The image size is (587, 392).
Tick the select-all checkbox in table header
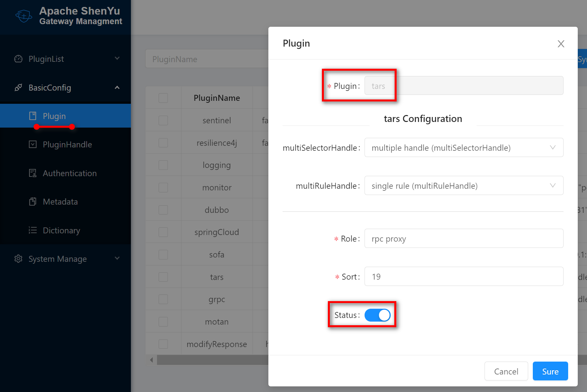click(x=163, y=98)
